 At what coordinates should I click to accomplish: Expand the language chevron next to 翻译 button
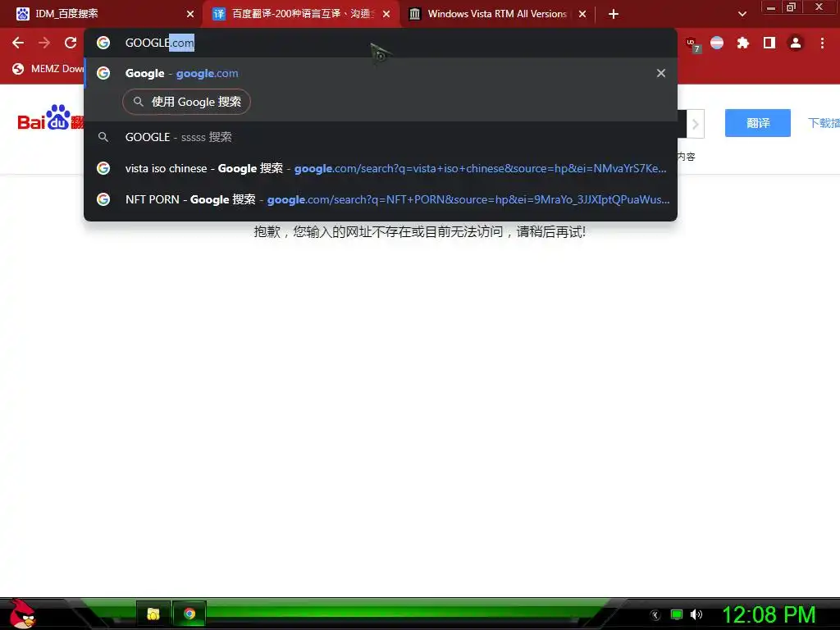(696, 125)
